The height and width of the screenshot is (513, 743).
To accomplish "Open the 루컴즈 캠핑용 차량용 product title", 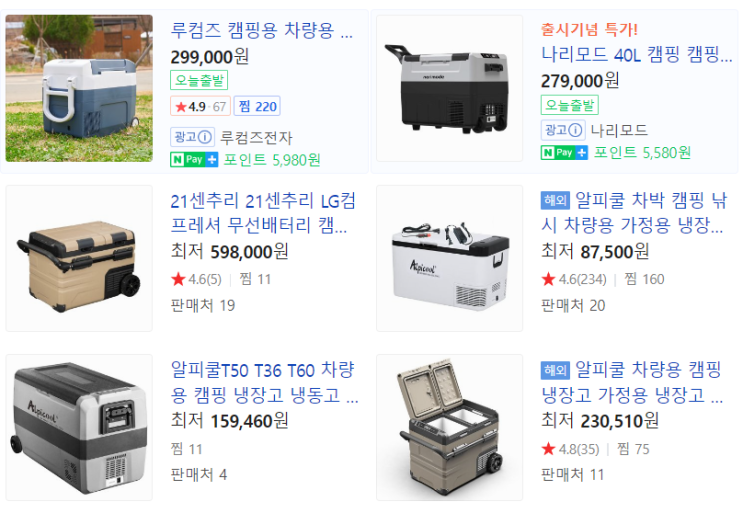I will tap(262, 31).
